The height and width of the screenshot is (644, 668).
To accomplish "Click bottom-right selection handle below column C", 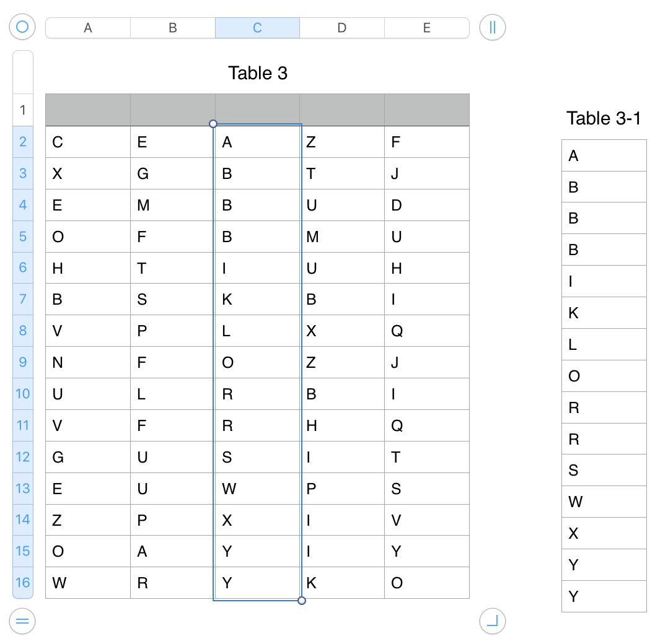I will (x=302, y=601).
